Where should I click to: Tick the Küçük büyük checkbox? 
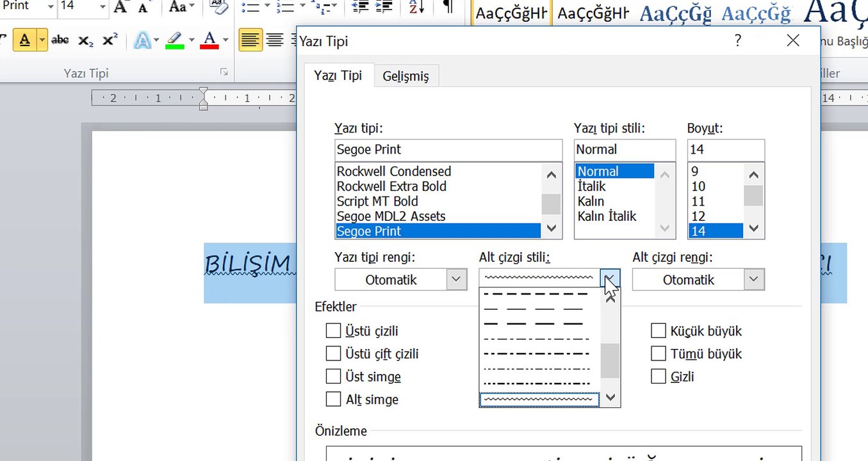[659, 331]
